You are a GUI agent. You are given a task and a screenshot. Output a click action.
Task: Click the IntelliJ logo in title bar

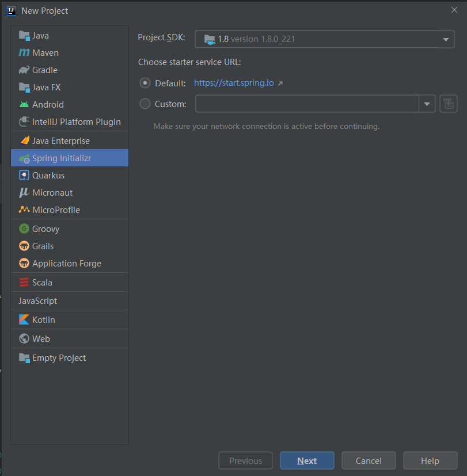(x=12, y=11)
